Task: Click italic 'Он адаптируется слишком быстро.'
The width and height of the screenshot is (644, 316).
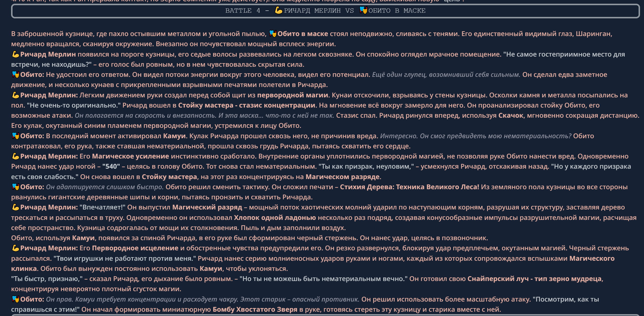Action: (105, 187)
